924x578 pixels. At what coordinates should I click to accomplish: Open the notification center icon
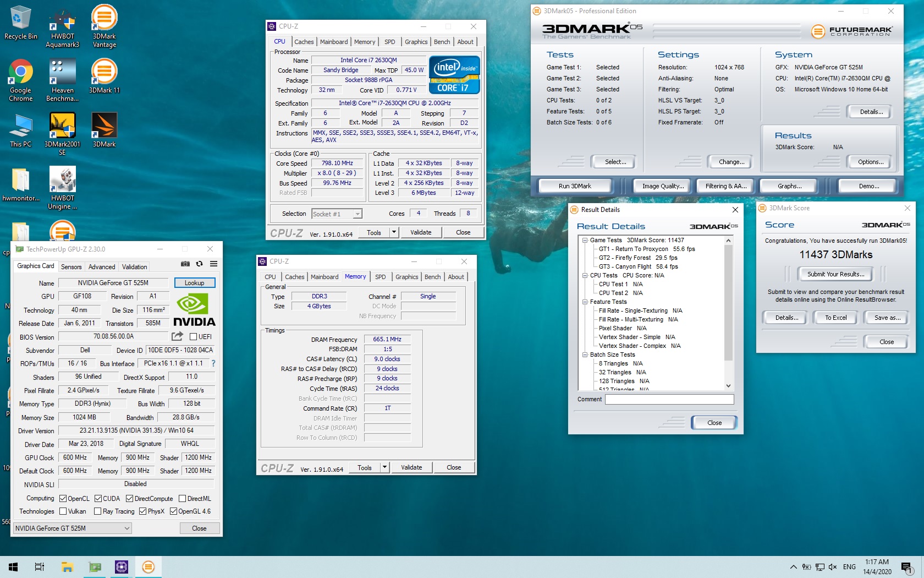[906, 567]
